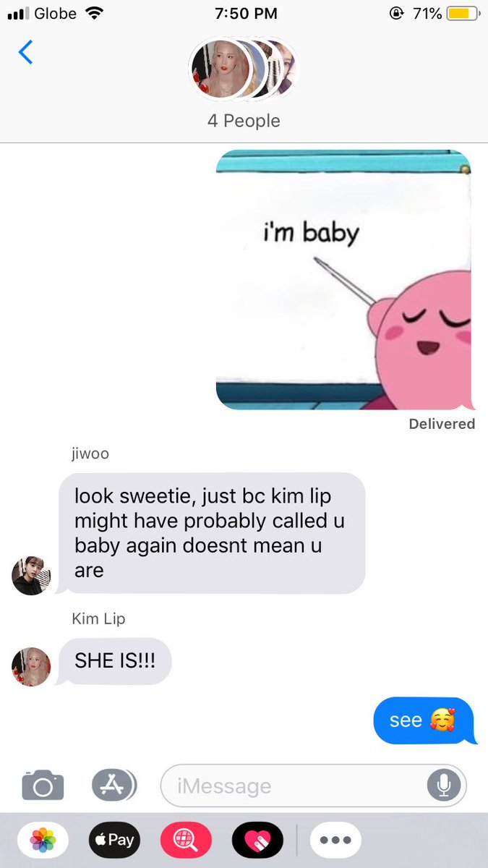Open the red globe search app
488x868 pixels.
[186, 840]
